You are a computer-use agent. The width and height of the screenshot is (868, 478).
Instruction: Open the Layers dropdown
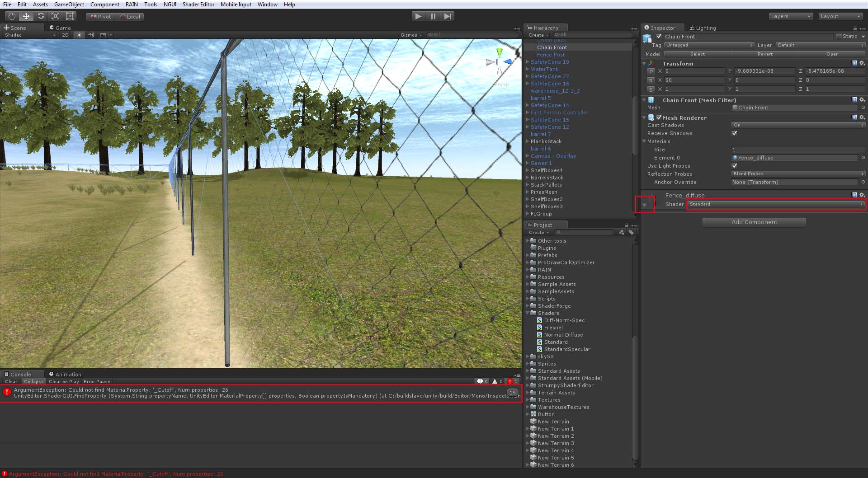click(791, 16)
